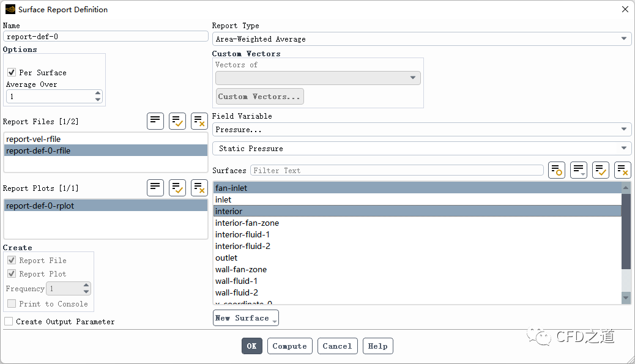Enable the Create Output Parameter checkbox

coord(9,321)
